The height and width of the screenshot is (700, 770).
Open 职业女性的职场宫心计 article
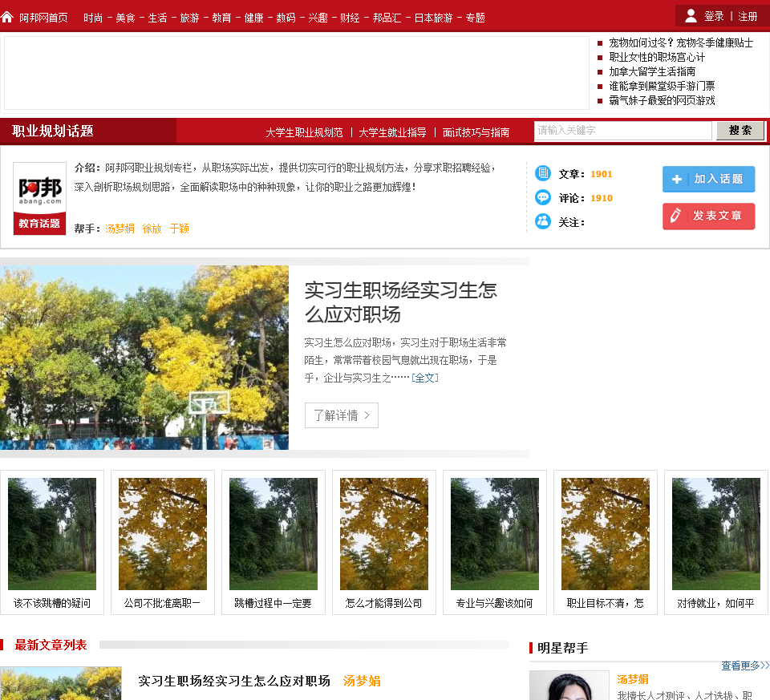pyautogui.click(x=657, y=57)
